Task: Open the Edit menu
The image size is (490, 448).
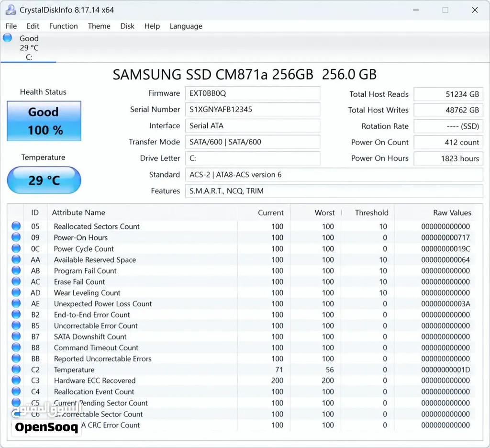Action: (33, 26)
